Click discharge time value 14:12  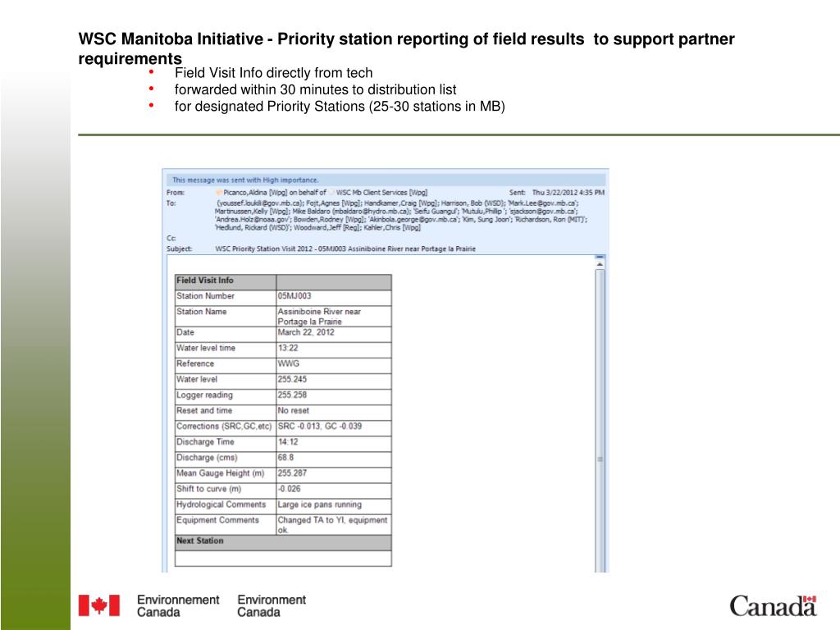click(x=334, y=442)
